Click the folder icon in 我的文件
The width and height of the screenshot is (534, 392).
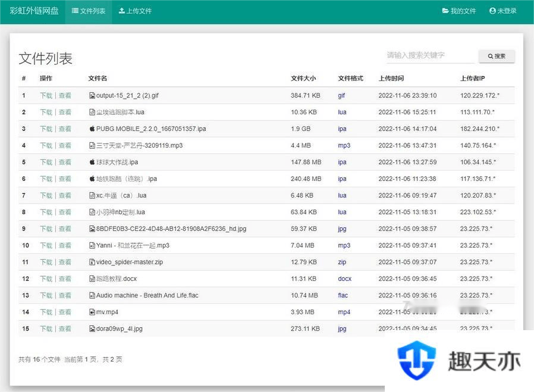pyautogui.click(x=445, y=11)
